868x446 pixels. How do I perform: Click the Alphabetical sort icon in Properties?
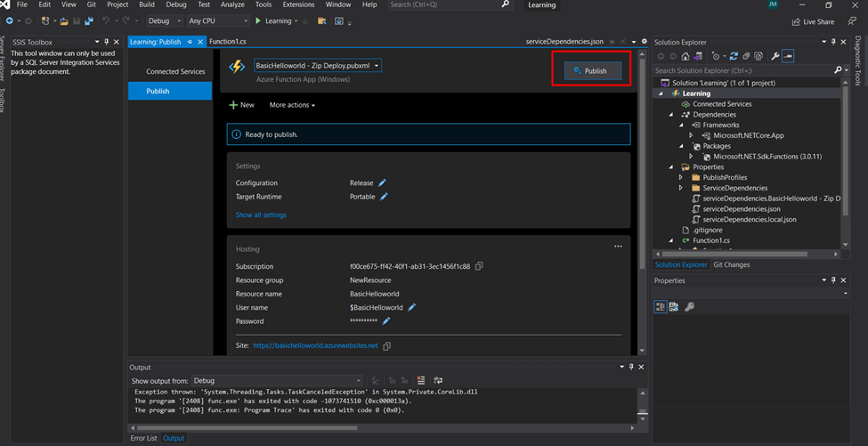pyautogui.click(x=674, y=306)
